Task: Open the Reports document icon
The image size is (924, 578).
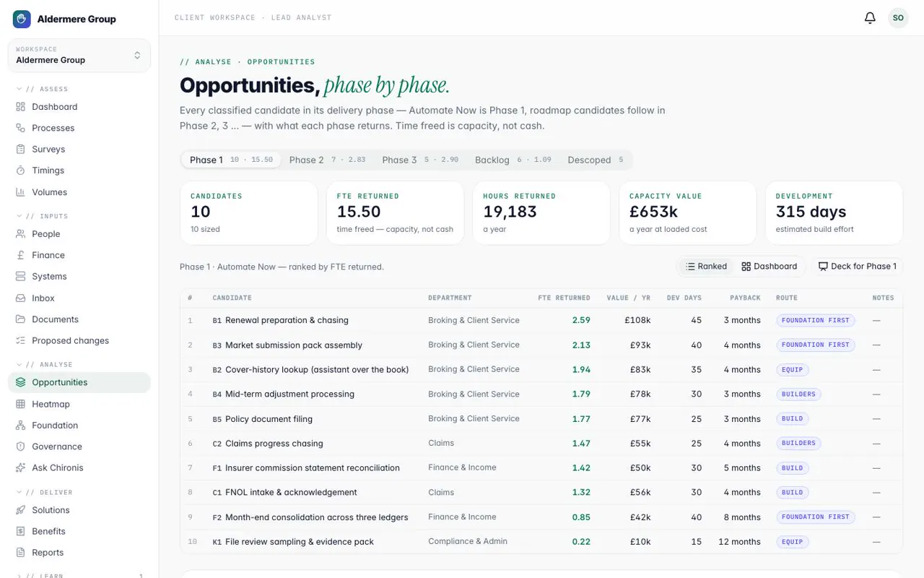Action: click(x=20, y=553)
